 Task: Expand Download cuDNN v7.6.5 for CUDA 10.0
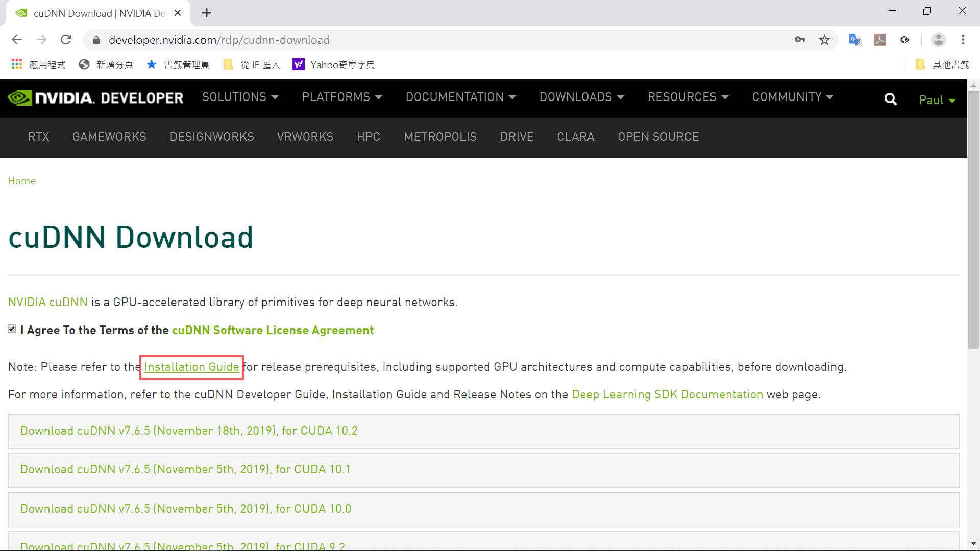pos(483,509)
